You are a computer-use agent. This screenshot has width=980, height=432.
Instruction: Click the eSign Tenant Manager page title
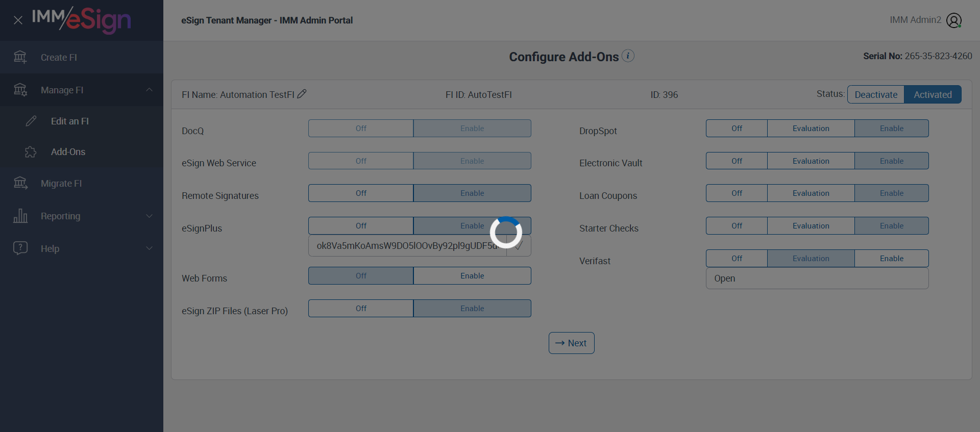pos(267,20)
